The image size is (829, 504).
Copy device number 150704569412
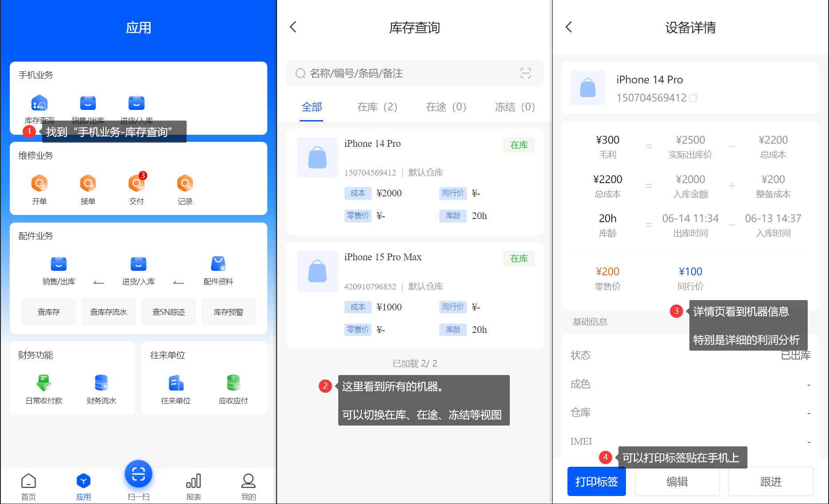click(x=694, y=98)
